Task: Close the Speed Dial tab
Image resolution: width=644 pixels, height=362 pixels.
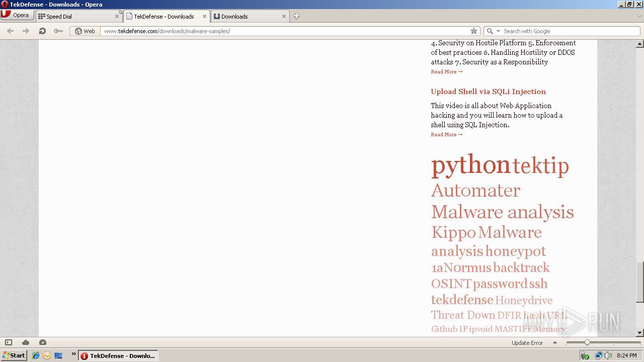Action: point(117,16)
